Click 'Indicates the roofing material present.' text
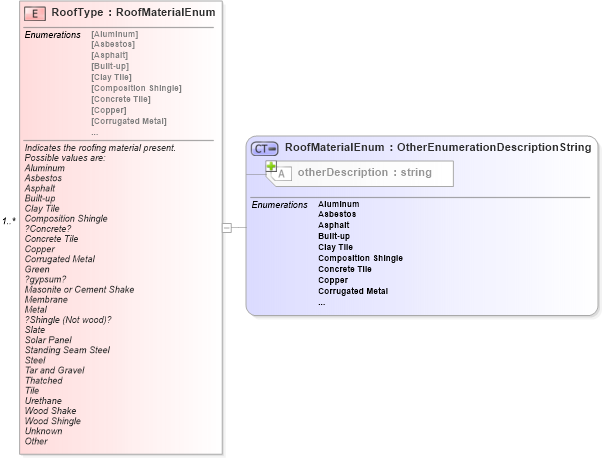603x458 pixels. click(x=100, y=148)
